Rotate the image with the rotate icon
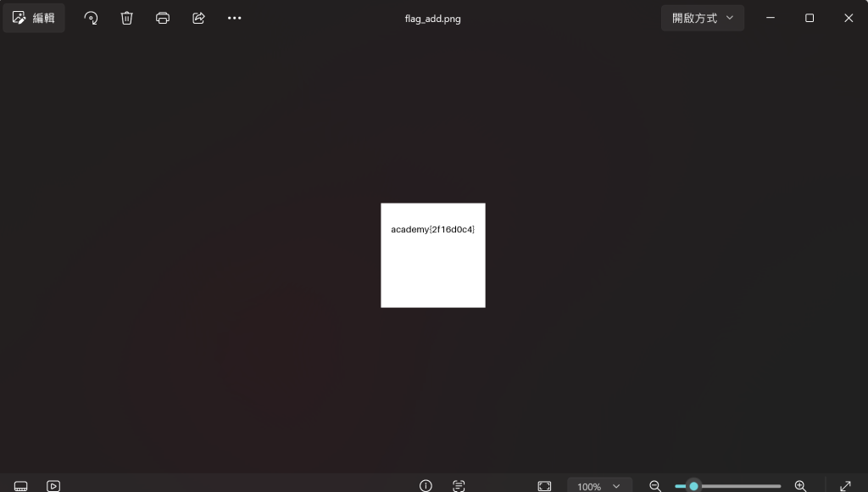This screenshot has height=492, width=868. 91,18
